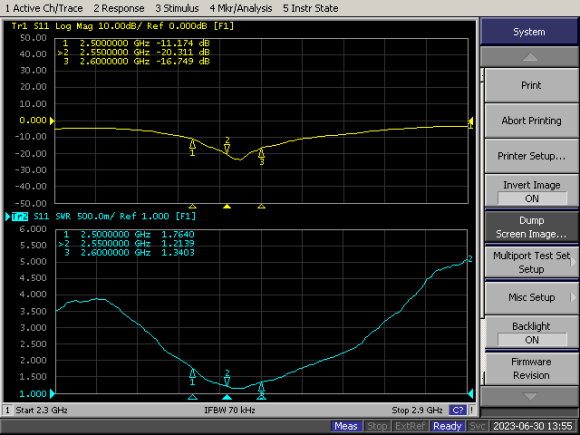Click the Stop 2.9 GHz frequency field

coord(417,410)
